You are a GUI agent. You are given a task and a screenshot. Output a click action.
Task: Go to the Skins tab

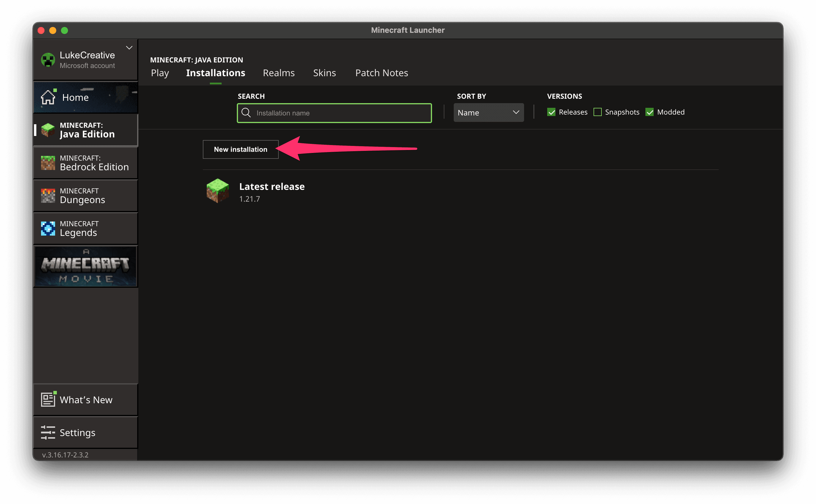[324, 73]
